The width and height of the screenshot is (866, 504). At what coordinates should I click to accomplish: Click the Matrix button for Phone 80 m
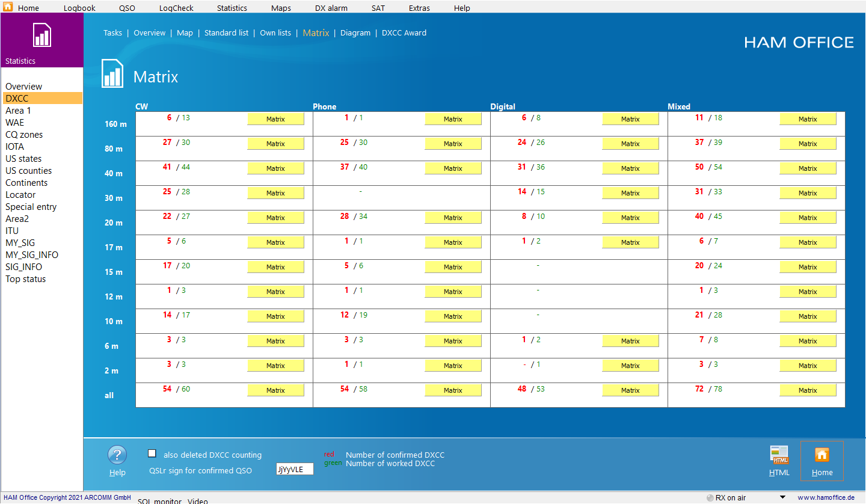point(453,144)
